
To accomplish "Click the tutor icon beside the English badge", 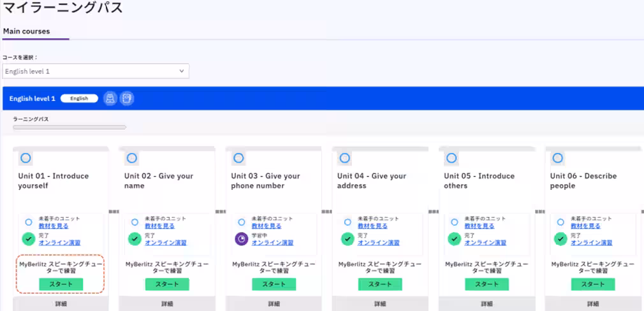I will click(x=110, y=98).
